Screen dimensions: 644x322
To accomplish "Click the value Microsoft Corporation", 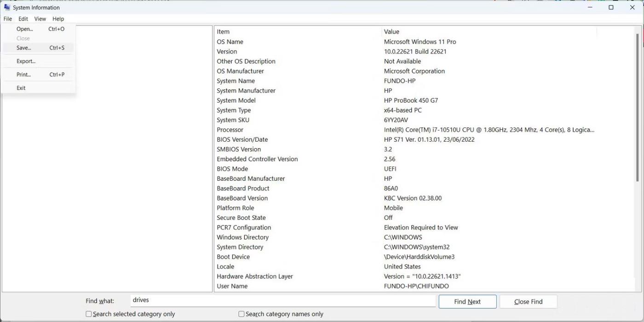I will tap(414, 71).
